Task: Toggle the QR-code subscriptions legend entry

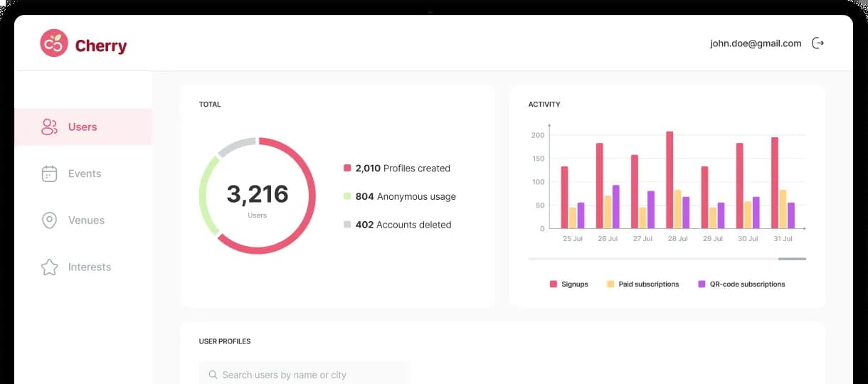Action: point(741,284)
